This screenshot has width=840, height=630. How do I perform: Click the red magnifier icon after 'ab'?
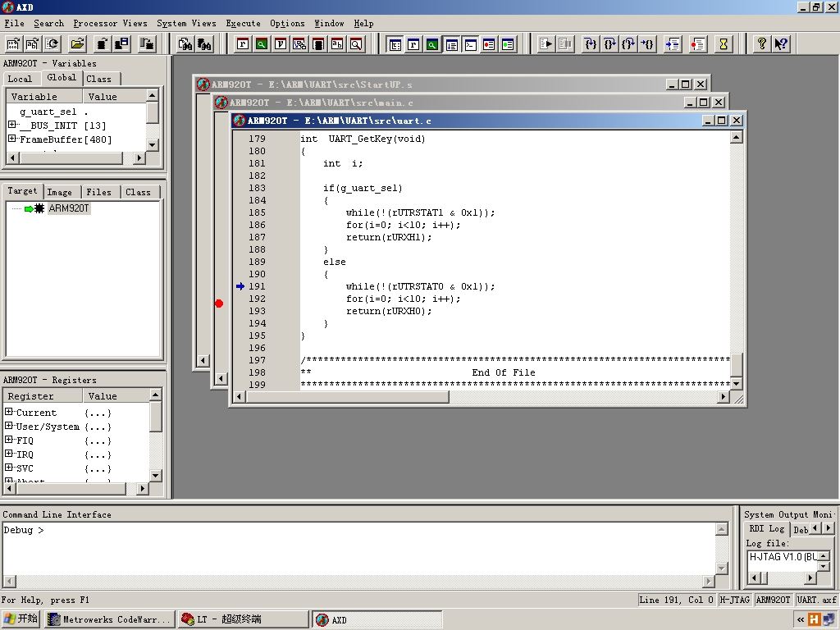[x=356, y=44]
